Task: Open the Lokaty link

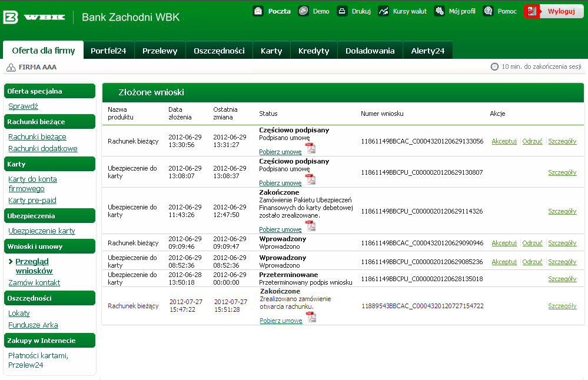Action: [19, 314]
